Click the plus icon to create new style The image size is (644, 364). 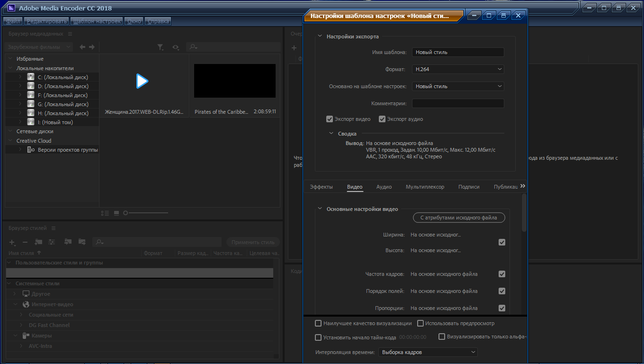point(13,242)
